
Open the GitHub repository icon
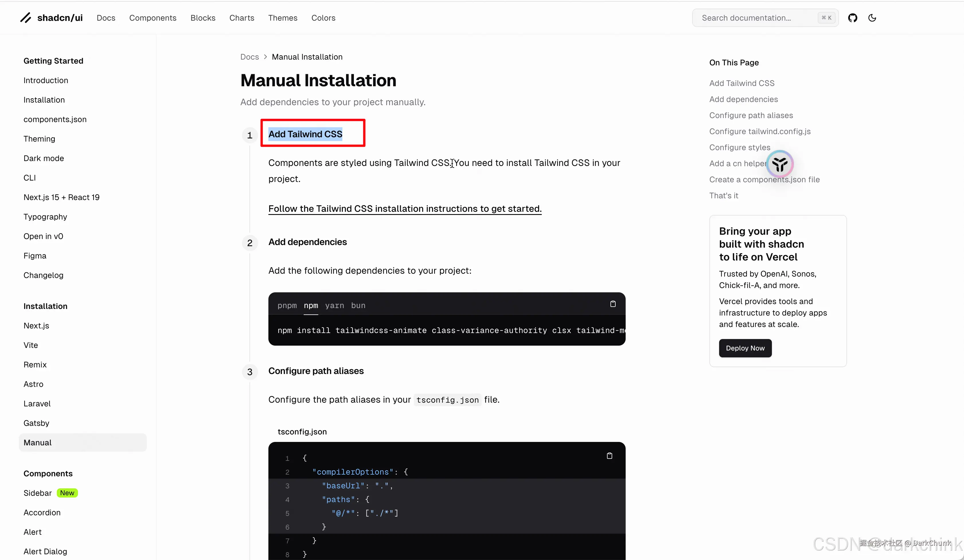click(852, 18)
